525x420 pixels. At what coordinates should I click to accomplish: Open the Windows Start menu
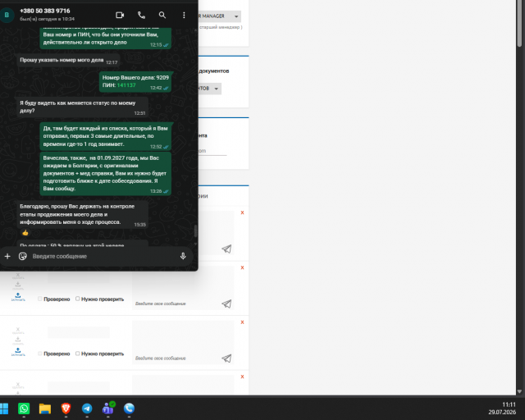tap(4, 409)
